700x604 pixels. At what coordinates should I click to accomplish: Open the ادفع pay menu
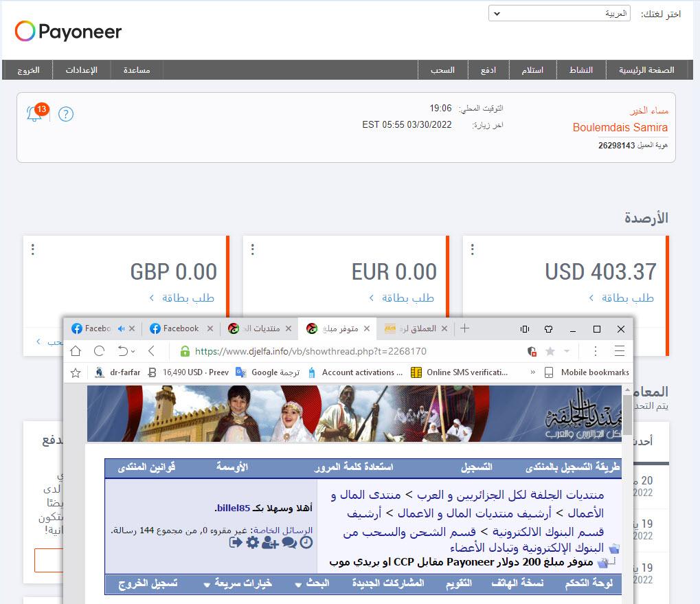pos(488,70)
